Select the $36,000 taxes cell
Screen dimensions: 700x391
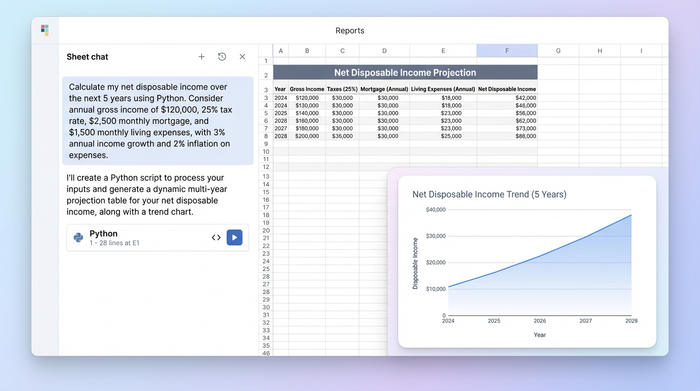[x=342, y=136]
